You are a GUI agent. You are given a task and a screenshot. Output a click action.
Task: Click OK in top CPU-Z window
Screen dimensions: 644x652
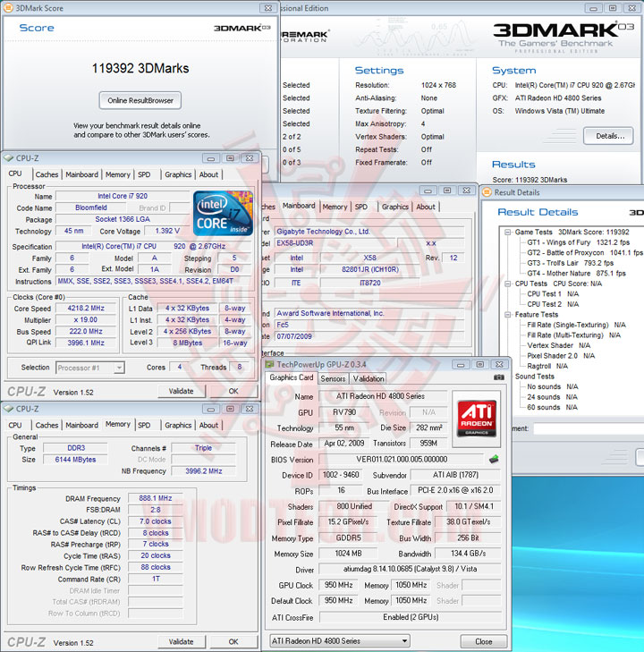point(233,391)
